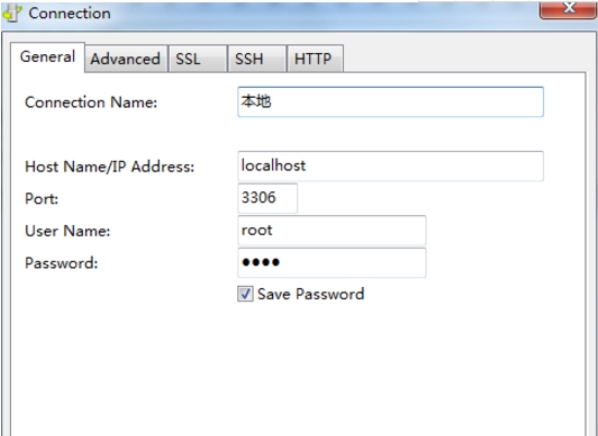Go to the SSH tab

(257, 59)
